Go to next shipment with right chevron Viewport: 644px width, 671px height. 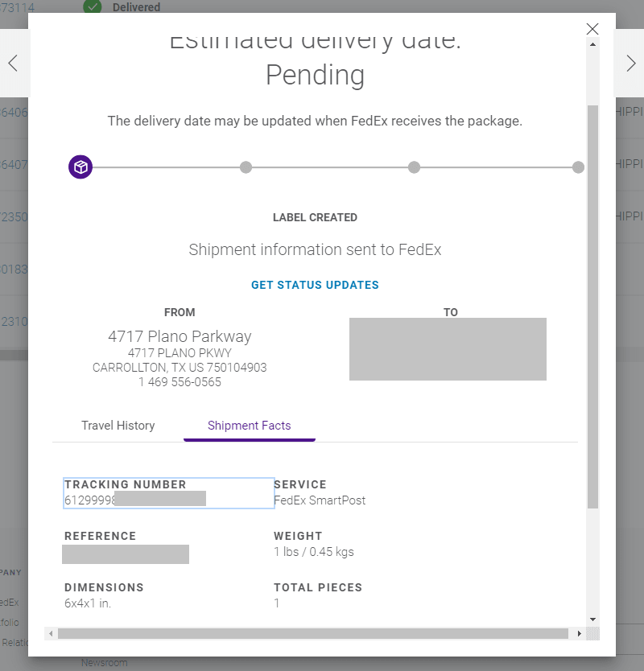[630, 64]
